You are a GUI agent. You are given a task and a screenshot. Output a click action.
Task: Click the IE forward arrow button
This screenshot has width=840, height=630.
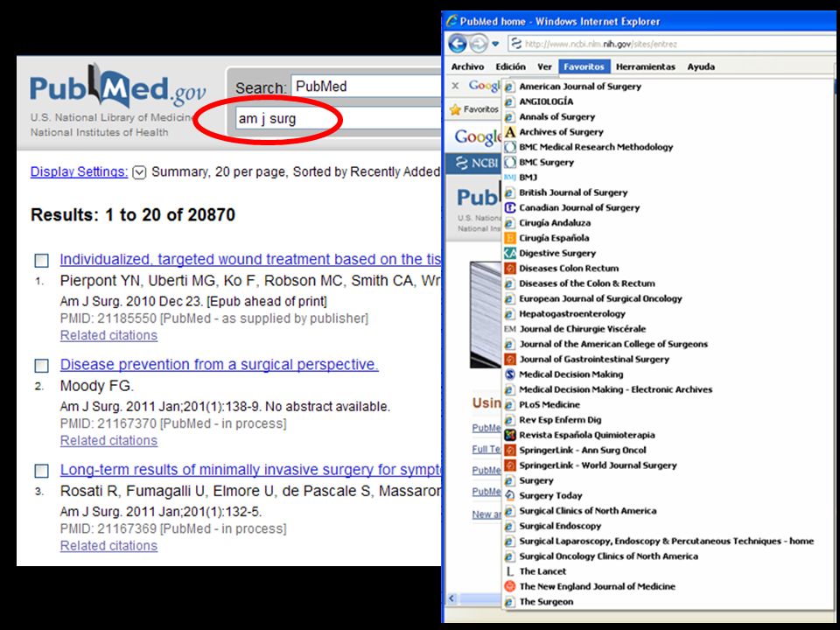[x=479, y=44]
